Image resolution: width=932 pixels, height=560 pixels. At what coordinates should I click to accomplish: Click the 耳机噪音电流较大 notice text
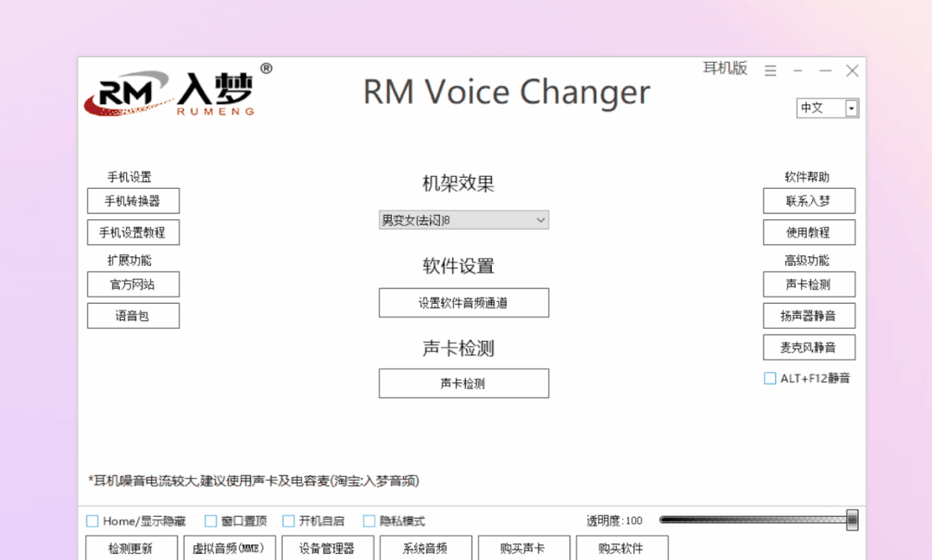[x=254, y=481]
